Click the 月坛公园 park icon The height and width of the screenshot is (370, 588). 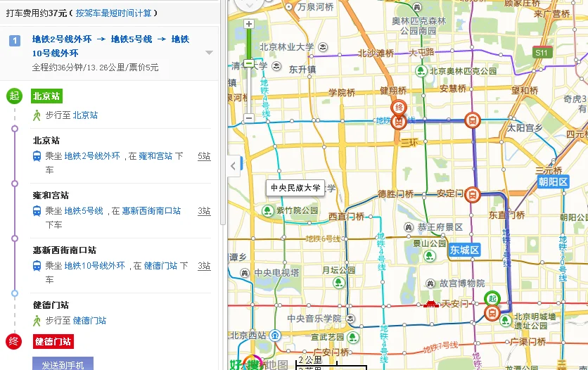(339, 283)
